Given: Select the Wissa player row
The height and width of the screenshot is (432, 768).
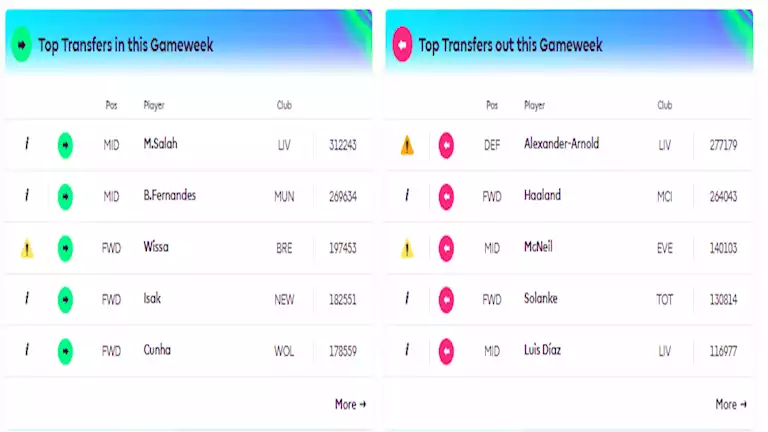Looking at the screenshot, I should [189, 248].
